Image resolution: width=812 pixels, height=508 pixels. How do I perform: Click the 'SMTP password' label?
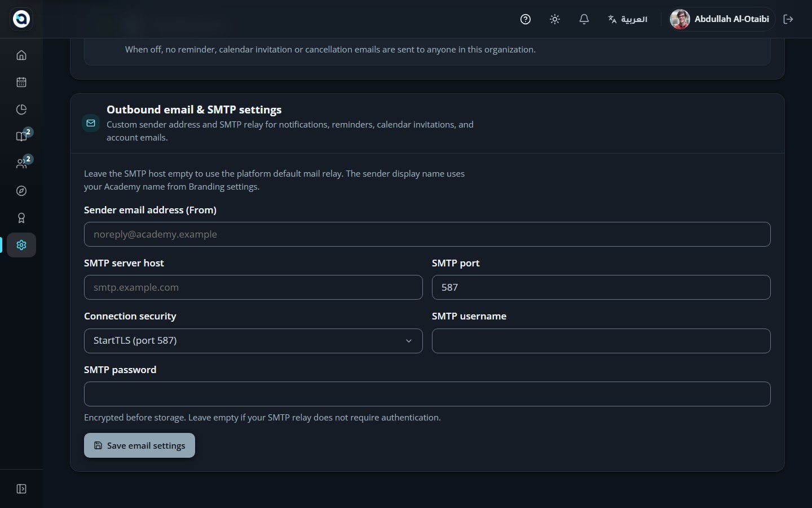120,370
